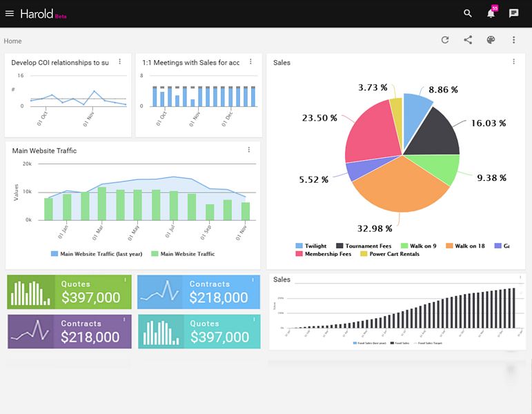Viewport: 532px width, 414px height.
Task: Toggle Tournament Fees legend entry
Action: [364, 246]
